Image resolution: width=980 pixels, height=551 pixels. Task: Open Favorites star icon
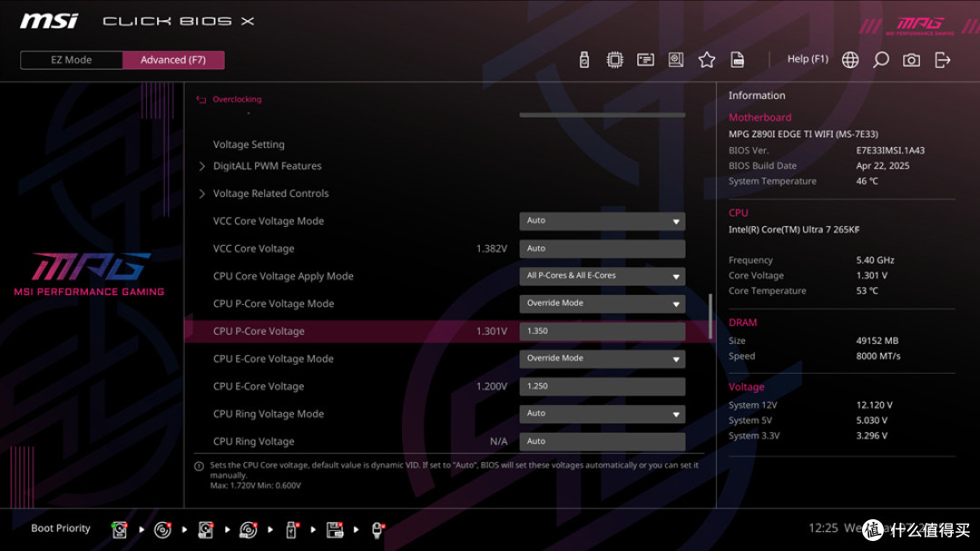point(706,59)
